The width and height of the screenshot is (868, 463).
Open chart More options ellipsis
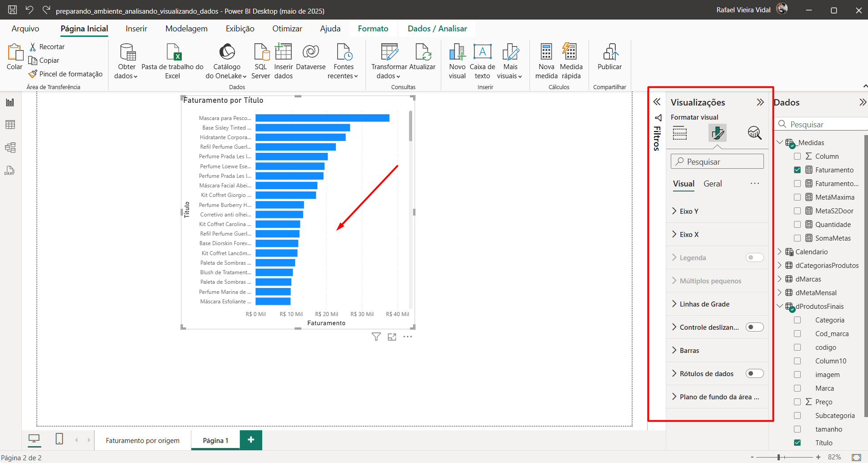408,337
